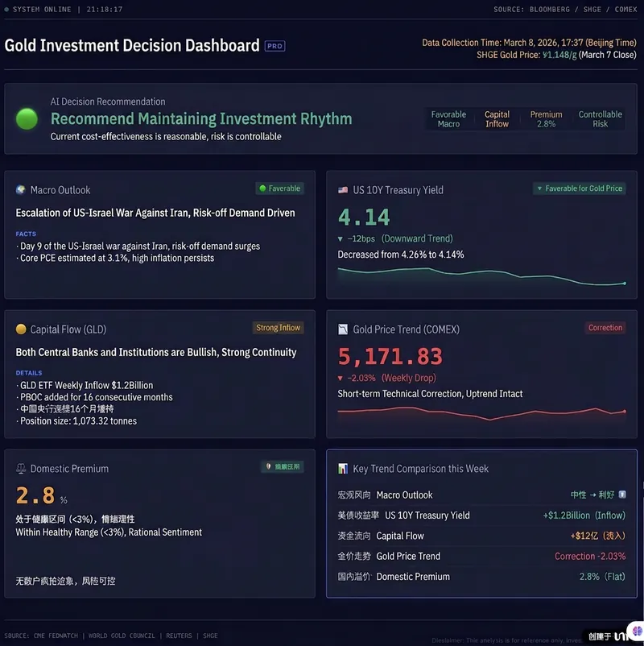Click the info icon on Macro Outlook row
The height and width of the screenshot is (646, 644).
[622, 495]
